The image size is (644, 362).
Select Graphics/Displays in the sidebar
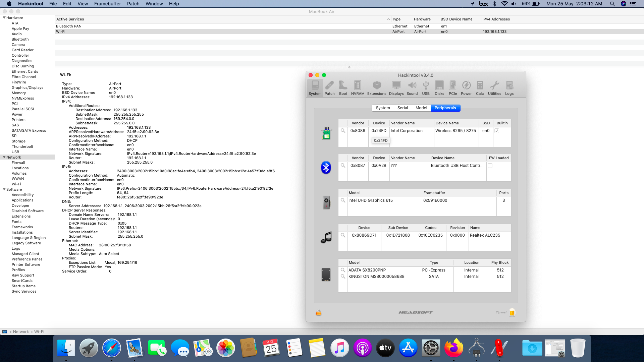[28, 87]
